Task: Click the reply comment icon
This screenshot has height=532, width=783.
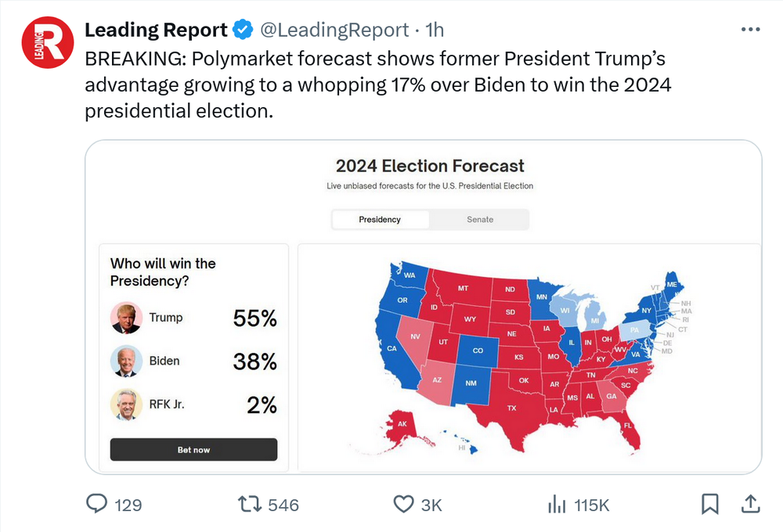Action: 96,505
